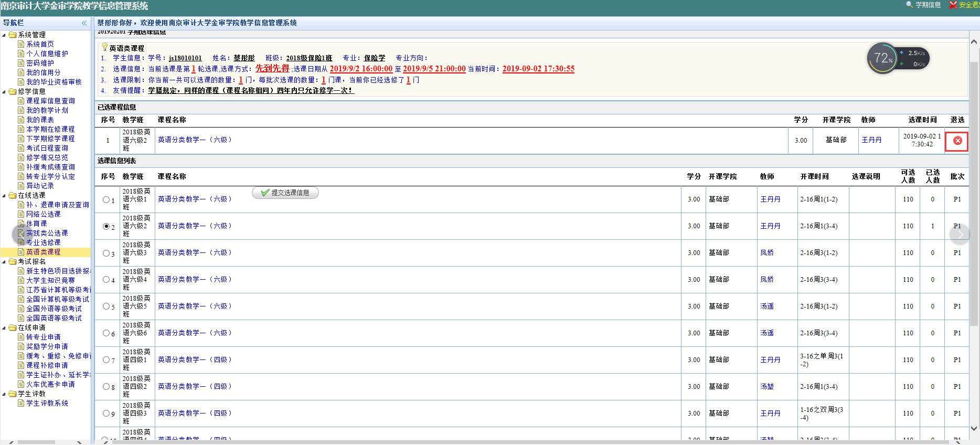Select radio button for course row 7
980x445 pixels.
106,360
